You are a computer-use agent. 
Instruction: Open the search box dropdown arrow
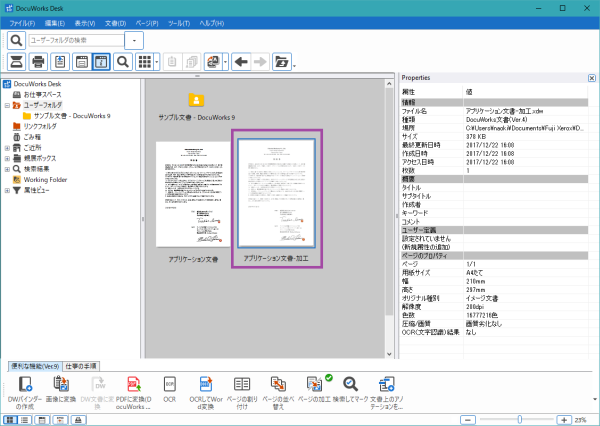click(135, 40)
